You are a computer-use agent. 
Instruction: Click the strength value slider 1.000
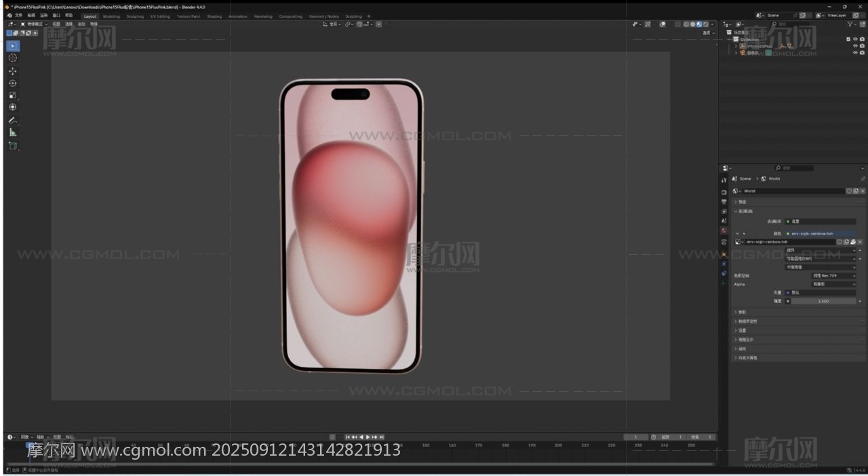[823, 301]
